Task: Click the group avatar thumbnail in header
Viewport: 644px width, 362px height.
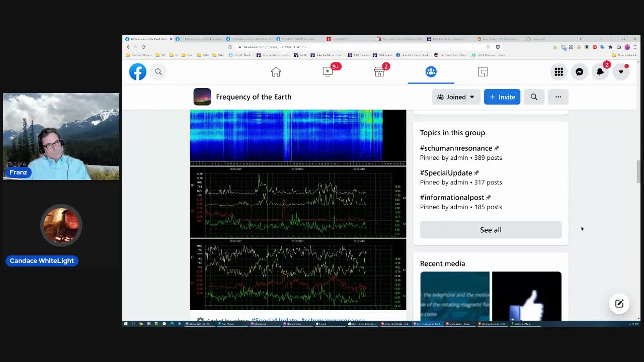Action: (202, 97)
